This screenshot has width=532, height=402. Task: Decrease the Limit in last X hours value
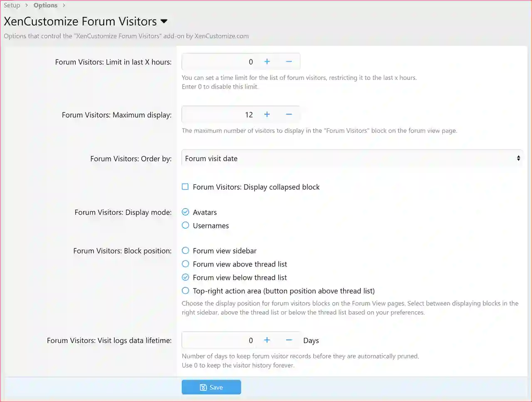pos(289,62)
